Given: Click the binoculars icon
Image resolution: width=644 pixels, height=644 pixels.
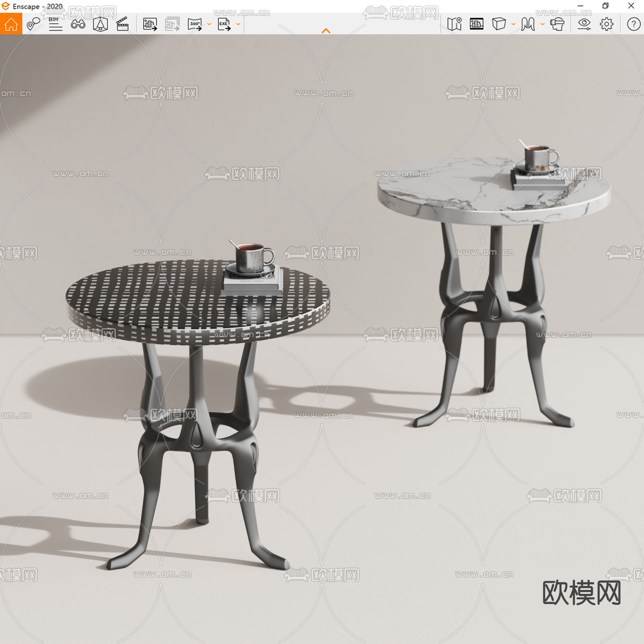Looking at the screenshot, I should [78, 24].
